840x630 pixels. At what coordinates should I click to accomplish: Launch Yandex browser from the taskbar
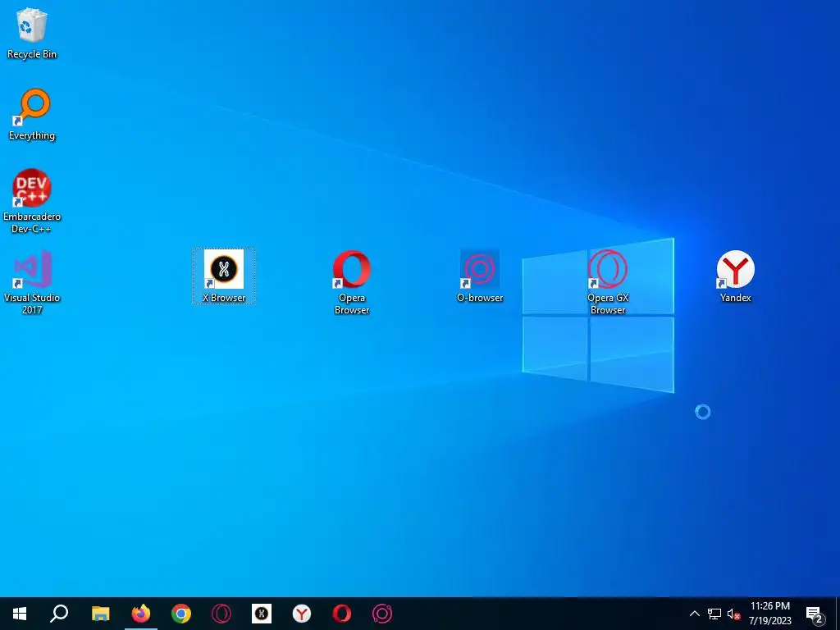coord(302,614)
